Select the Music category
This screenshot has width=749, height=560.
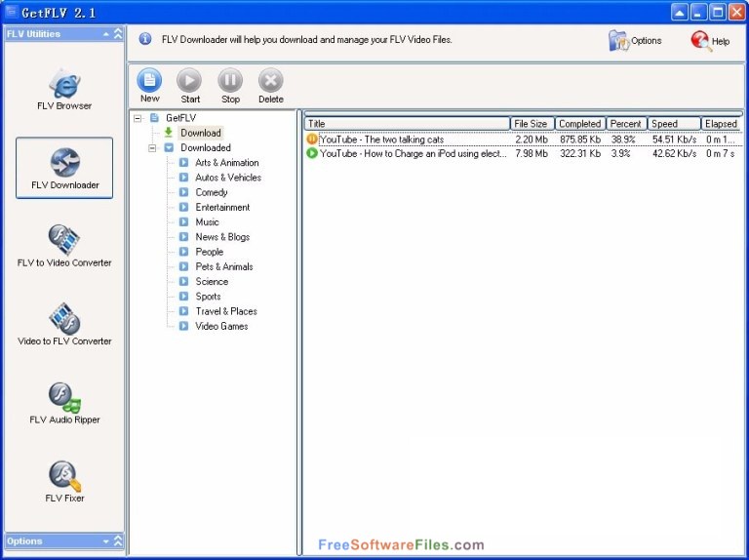[207, 221]
